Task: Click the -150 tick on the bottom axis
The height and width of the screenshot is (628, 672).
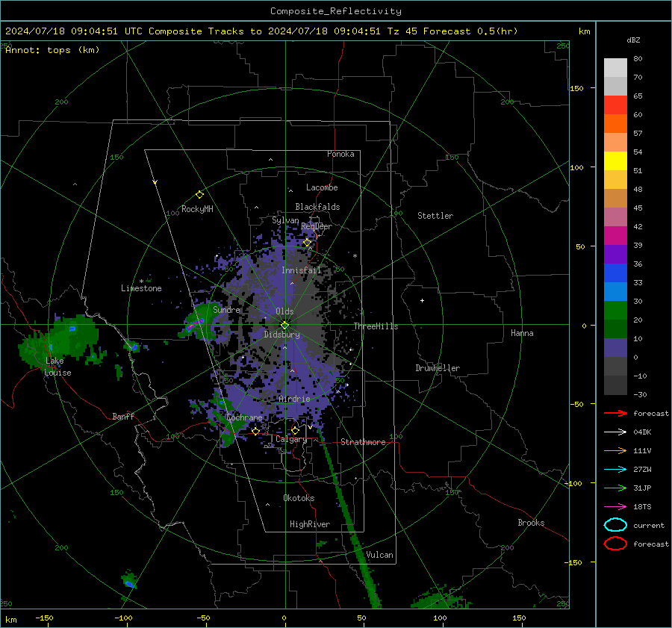Action: click(x=44, y=618)
